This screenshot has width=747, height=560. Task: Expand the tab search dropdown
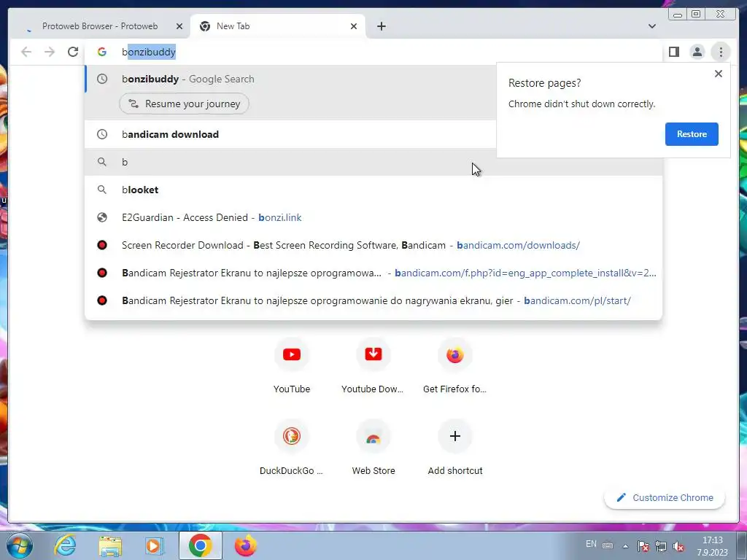pyautogui.click(x=651, y=26)
